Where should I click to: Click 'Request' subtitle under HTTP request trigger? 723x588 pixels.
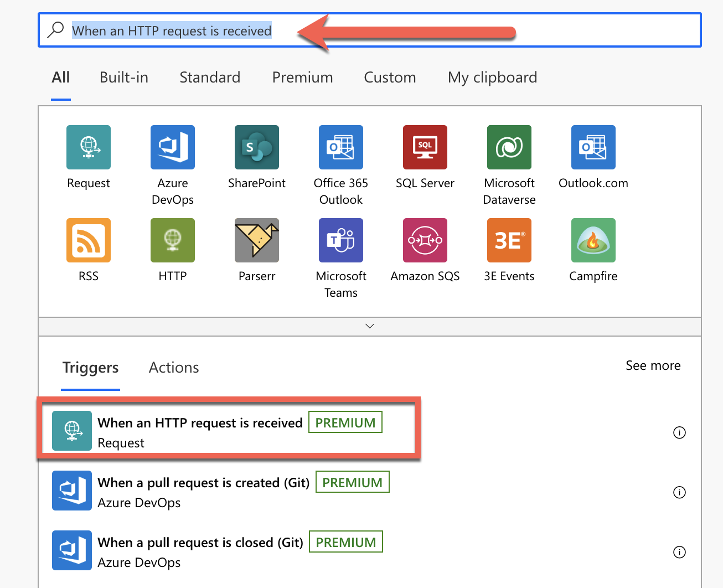tap(121, 443)
